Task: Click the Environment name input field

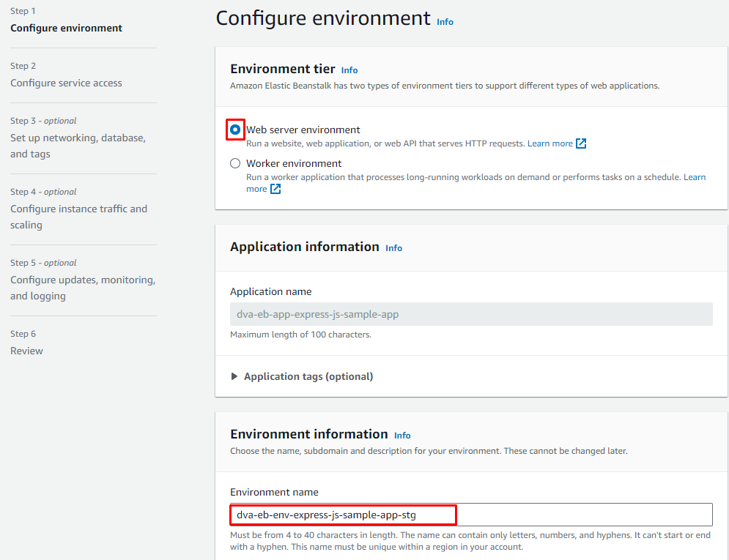Action: coord(470,515)
